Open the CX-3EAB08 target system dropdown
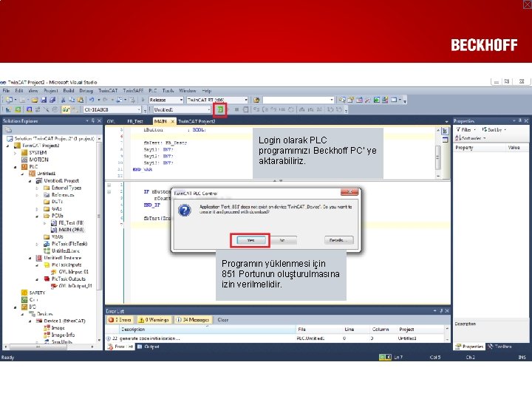 click(112, 109)
